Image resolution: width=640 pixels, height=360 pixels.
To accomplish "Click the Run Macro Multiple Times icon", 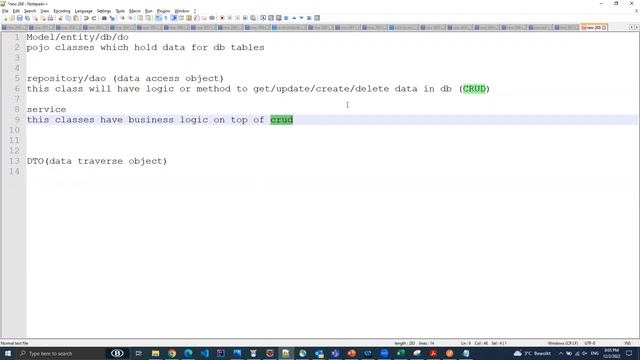I will [x=245, y=18].
